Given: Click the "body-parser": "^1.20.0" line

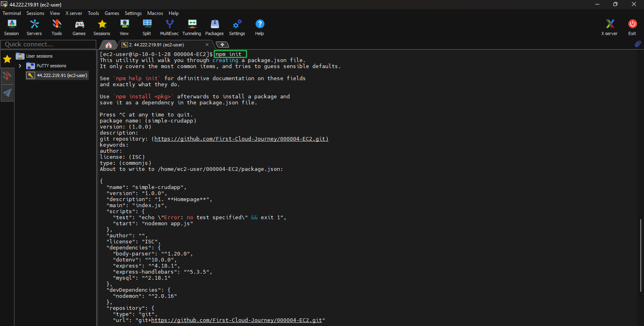Looking at the screenshot, I should click(153, 254).
